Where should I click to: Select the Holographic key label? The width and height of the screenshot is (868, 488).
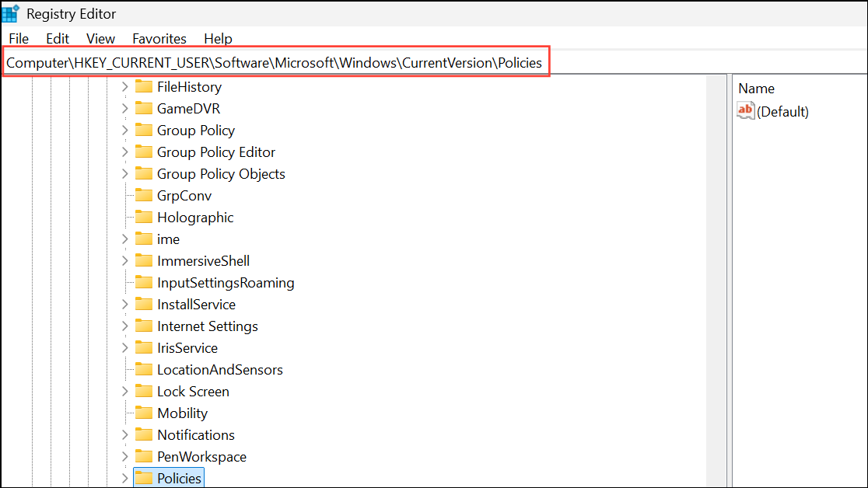tap(195, 218)
